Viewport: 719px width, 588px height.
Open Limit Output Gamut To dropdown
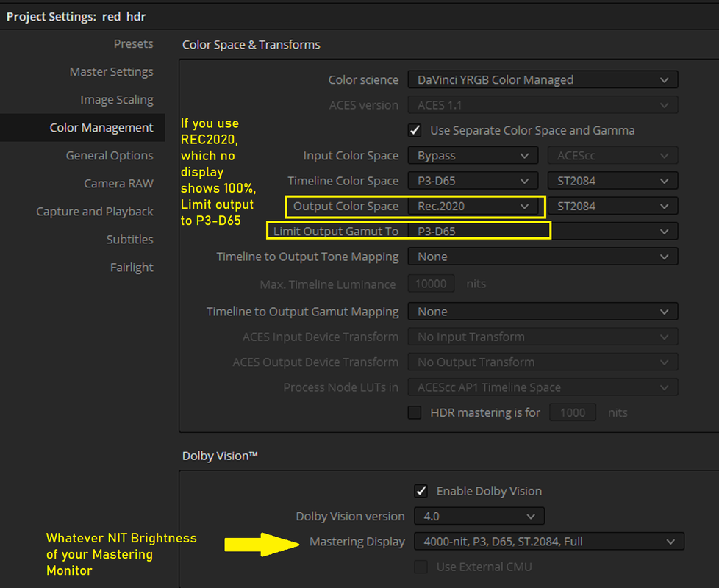(x=543, y=232)
